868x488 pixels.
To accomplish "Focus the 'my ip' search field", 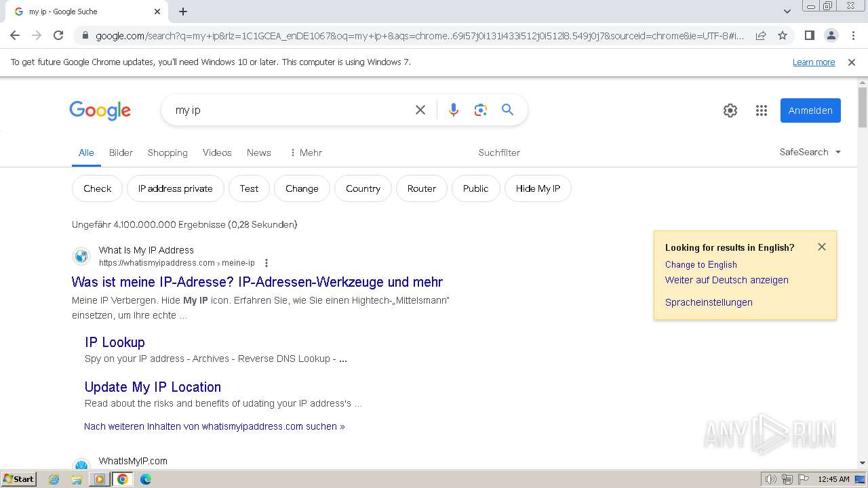I will (x=292, y=110).
